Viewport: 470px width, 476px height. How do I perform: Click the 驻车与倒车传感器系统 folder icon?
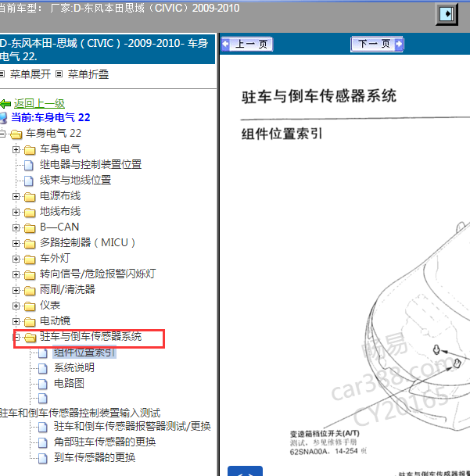coord(30,338)
